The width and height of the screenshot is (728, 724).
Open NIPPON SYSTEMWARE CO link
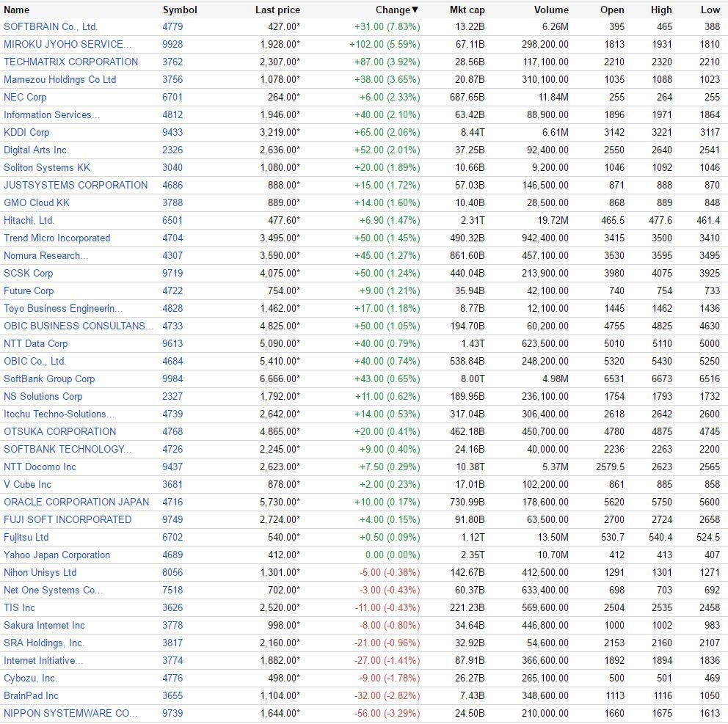coord(70,714)
